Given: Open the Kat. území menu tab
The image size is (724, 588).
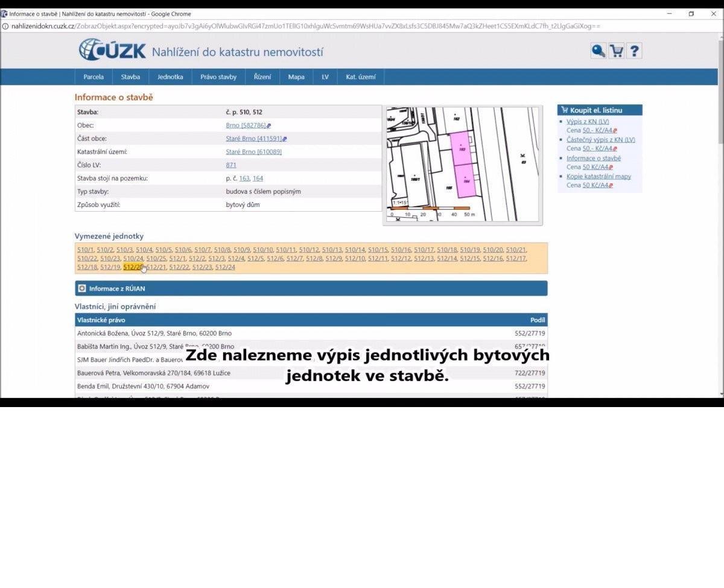Looking at the screenshot, I should click(x=361, y=77).
